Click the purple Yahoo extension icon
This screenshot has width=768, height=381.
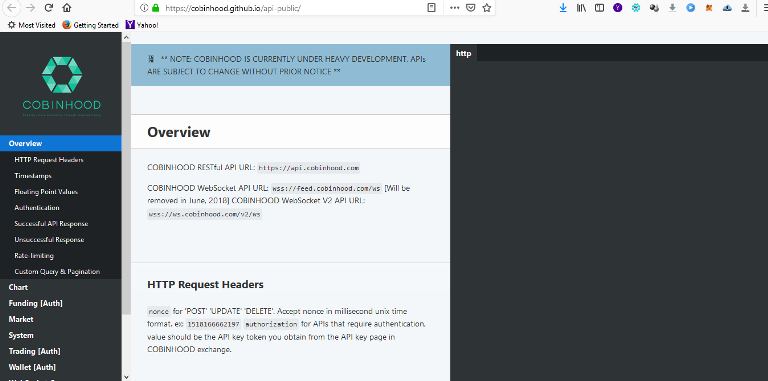[x=618, y=8]
